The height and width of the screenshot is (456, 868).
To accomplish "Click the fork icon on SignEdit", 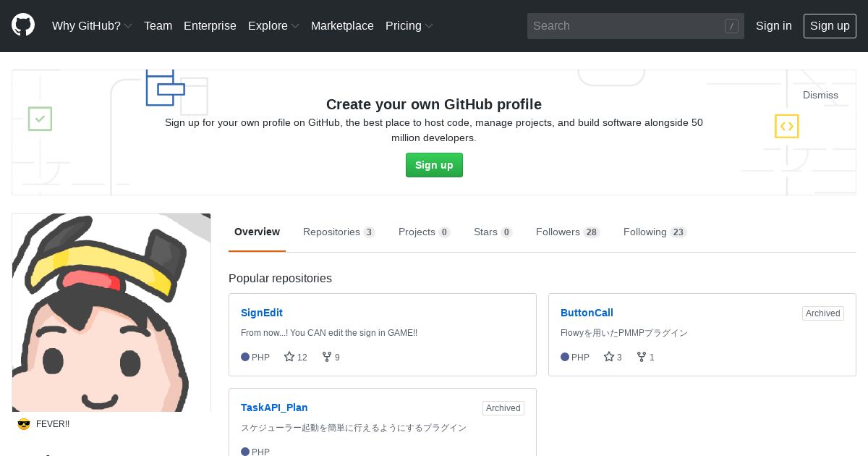I will point(327,357).
